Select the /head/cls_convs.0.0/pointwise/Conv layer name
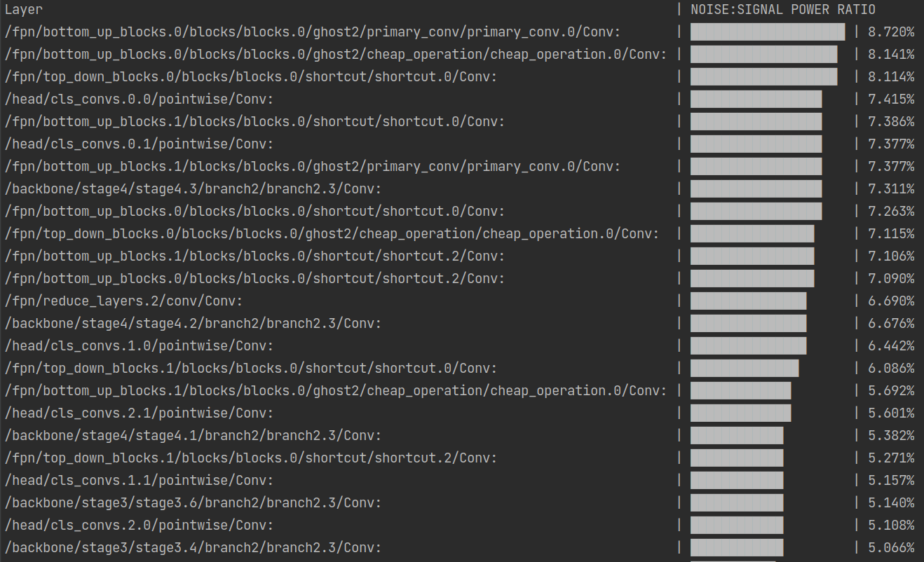The image size is (924, 562). (139, 100)
